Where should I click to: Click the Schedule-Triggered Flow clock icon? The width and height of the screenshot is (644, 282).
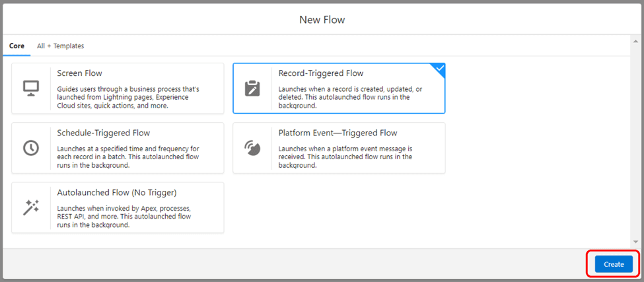coord(31,148)
